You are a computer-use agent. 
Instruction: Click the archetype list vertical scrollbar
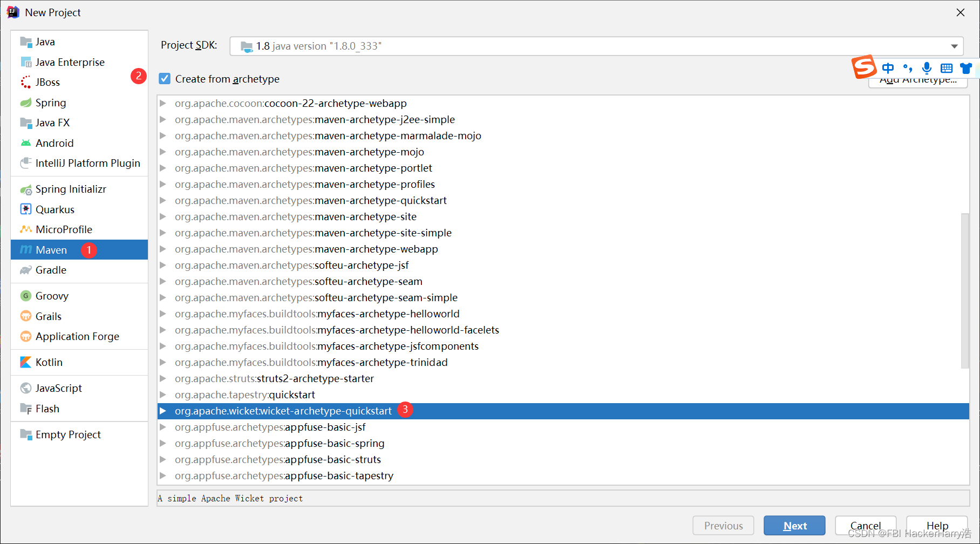965,291
